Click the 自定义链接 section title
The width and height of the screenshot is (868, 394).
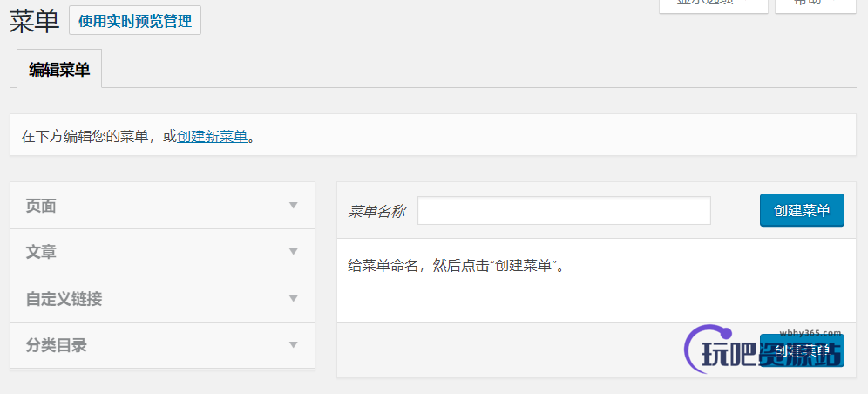pyautogui.click(x=64, y=299)
